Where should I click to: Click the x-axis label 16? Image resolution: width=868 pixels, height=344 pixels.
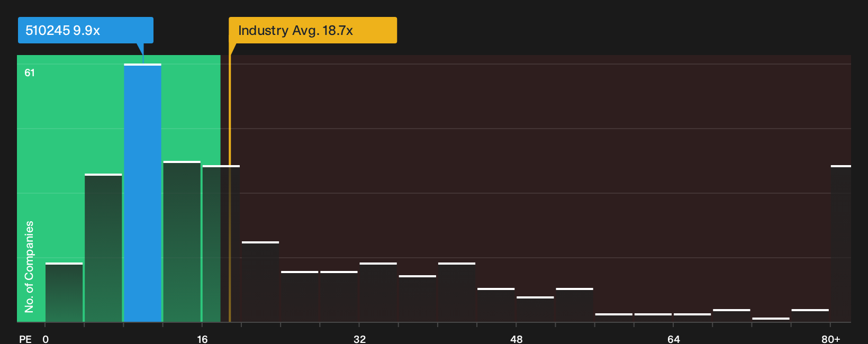coord(202,339)
